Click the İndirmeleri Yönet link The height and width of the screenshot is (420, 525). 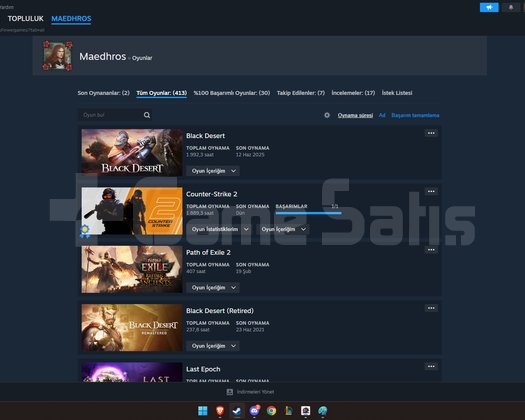[x=255, y=392]
